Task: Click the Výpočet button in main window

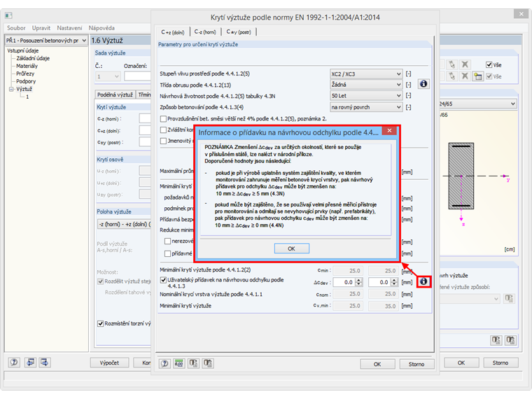Action: [109, 363]
